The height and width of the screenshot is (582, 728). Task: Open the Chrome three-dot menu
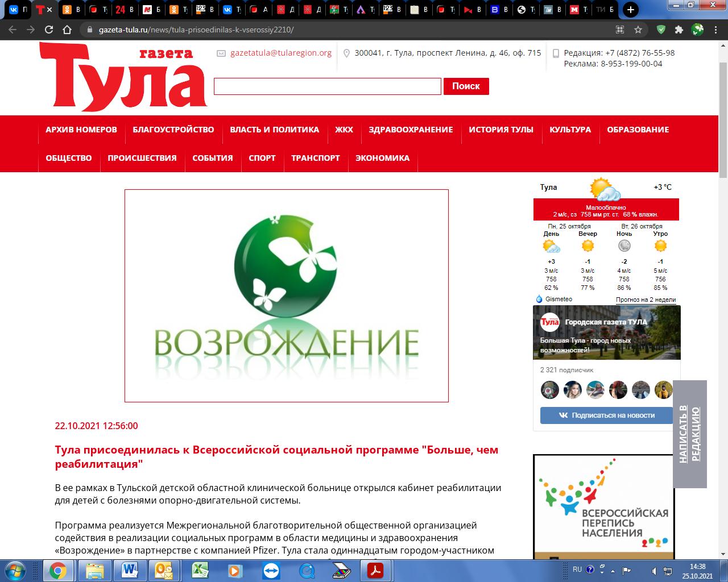pyautogui.click(x=716, y=30)
